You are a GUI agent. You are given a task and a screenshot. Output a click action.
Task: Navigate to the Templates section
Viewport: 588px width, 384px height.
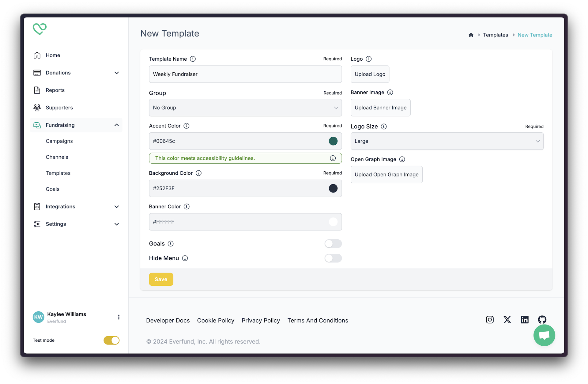coord(58,173)
